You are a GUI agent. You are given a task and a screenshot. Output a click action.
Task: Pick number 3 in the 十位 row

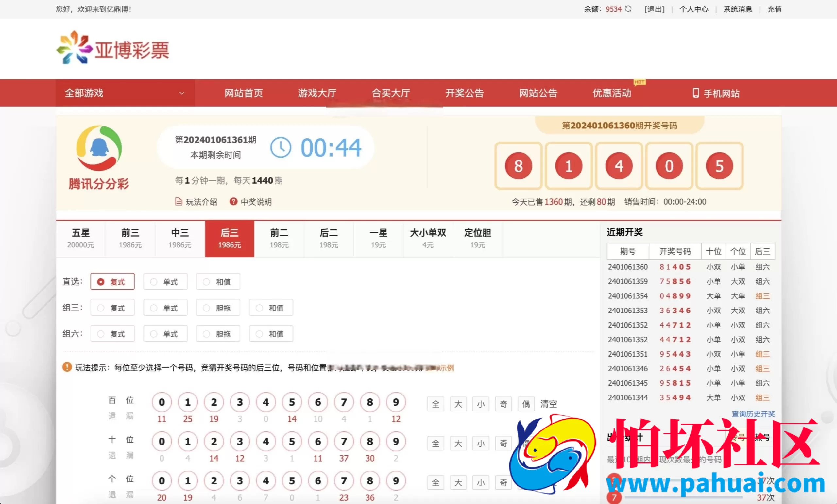point(240,442)
